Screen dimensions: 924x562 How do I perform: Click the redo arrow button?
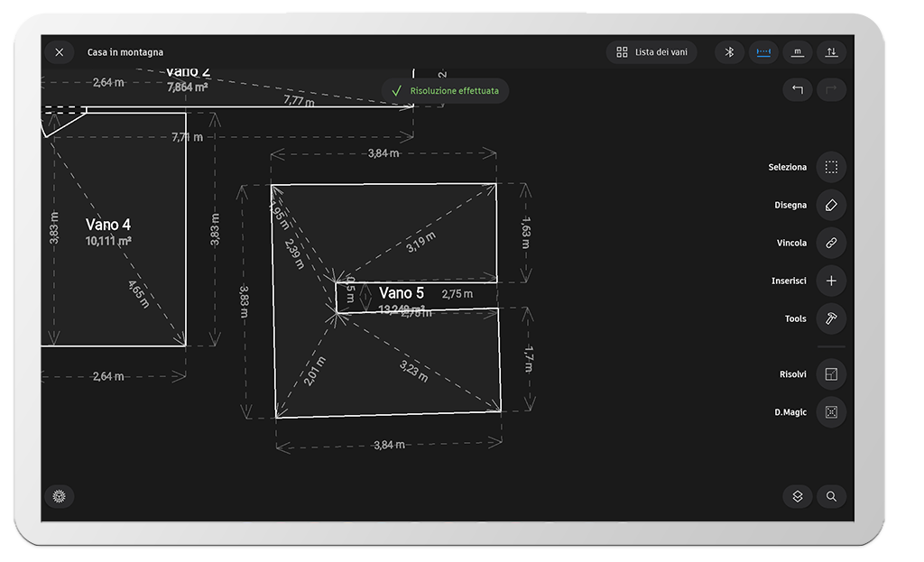pos(831,90)
